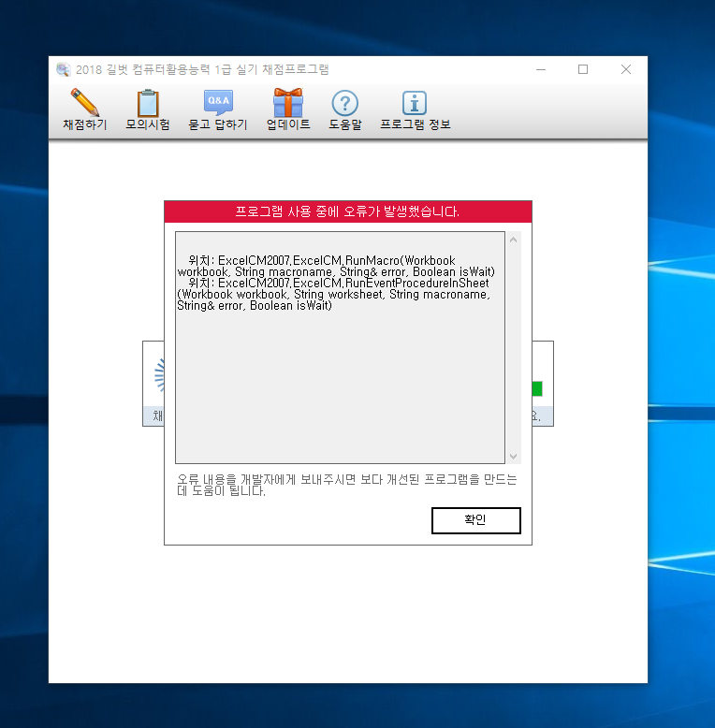The width and height of the screenshot is (715, 728).
Task: Click the window title text 2018 길벗 컴퓨터활용능력
Action: (x=202, y=70)
